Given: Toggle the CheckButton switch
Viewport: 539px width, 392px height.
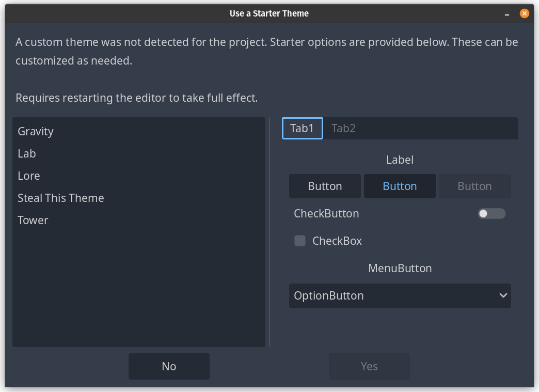Looking at the screenshot, I should click(491, 214).
